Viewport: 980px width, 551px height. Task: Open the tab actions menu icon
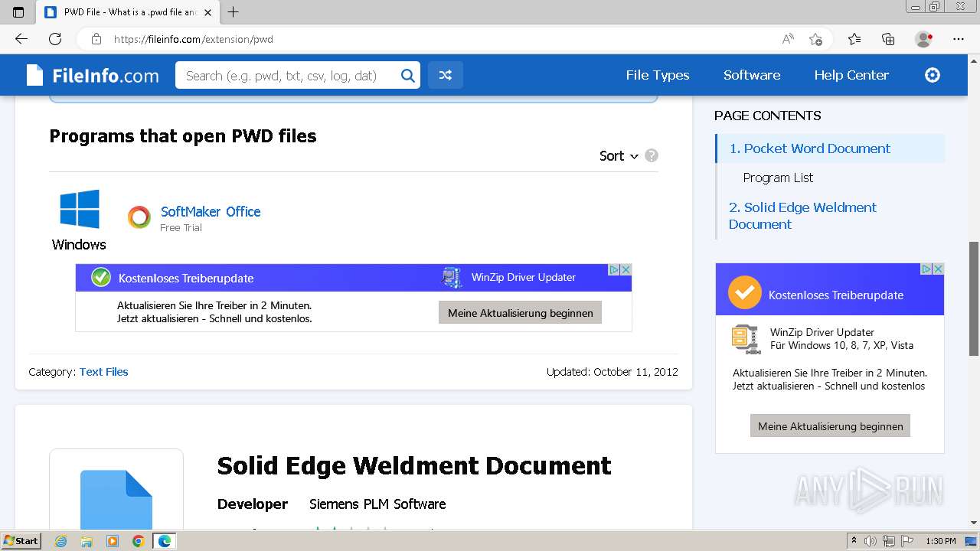(x=18, y=12)
